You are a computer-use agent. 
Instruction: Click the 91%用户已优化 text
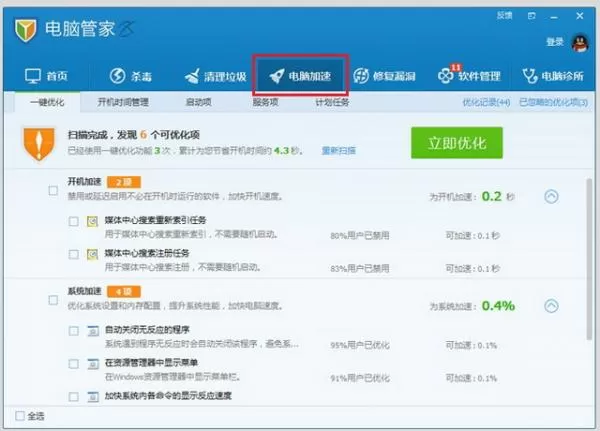360,378
